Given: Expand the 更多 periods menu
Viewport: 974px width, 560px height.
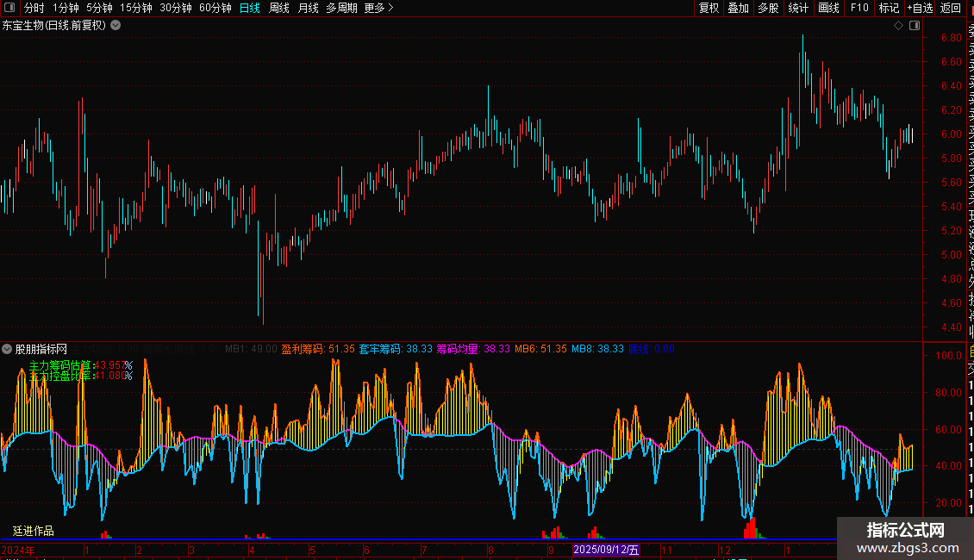Looking at the screenshot, I should pyautogui.click(x=379, y=8).
